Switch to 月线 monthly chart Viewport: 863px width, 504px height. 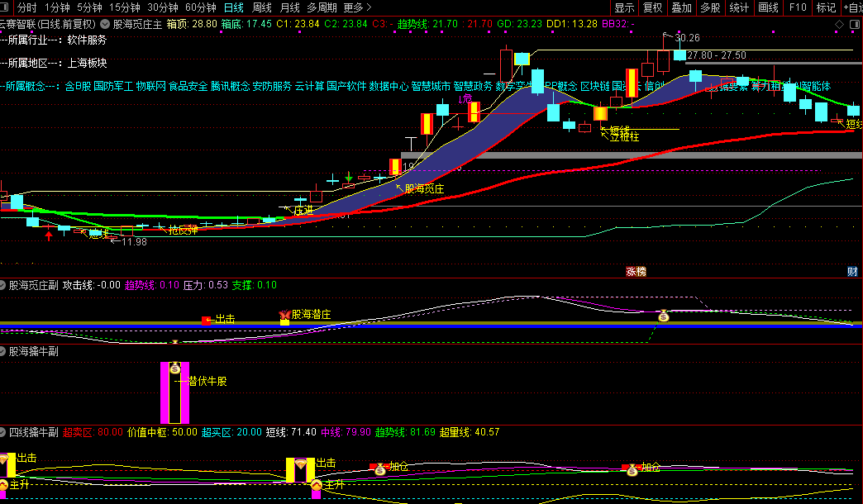(x=290, y=7)
